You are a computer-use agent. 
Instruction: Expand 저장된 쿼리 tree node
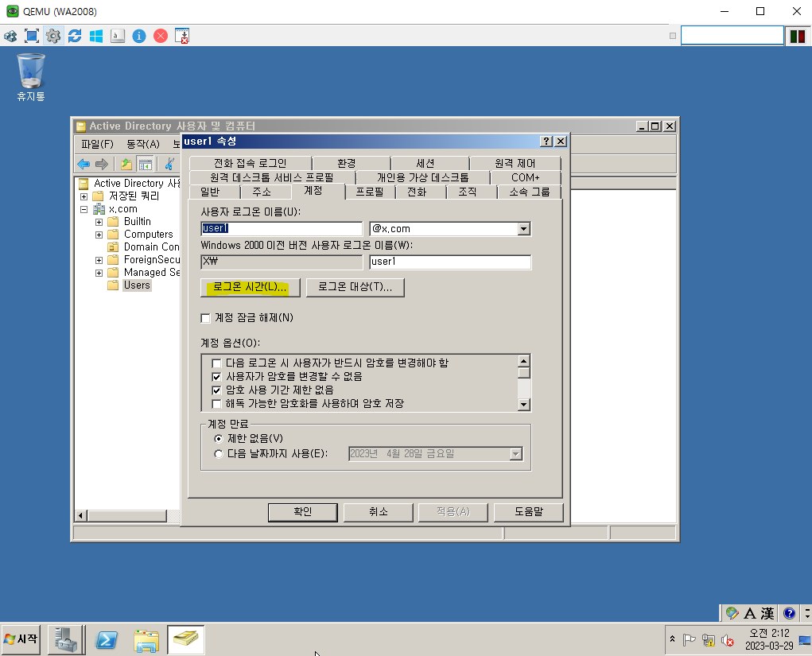(x=84, y=196)
